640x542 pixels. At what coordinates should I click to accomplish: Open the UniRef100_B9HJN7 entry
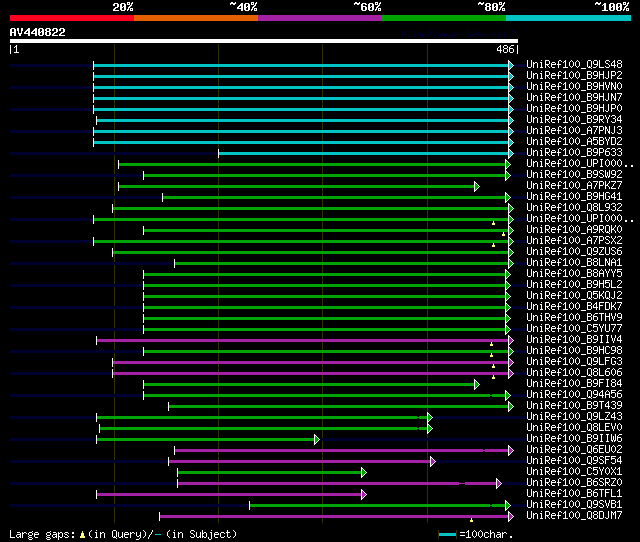(574, 97)
